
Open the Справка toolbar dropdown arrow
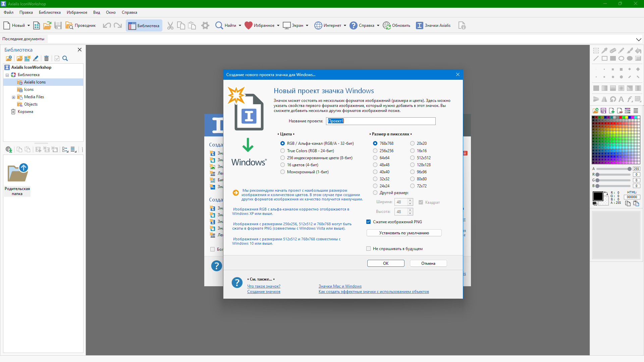(378, 25)
